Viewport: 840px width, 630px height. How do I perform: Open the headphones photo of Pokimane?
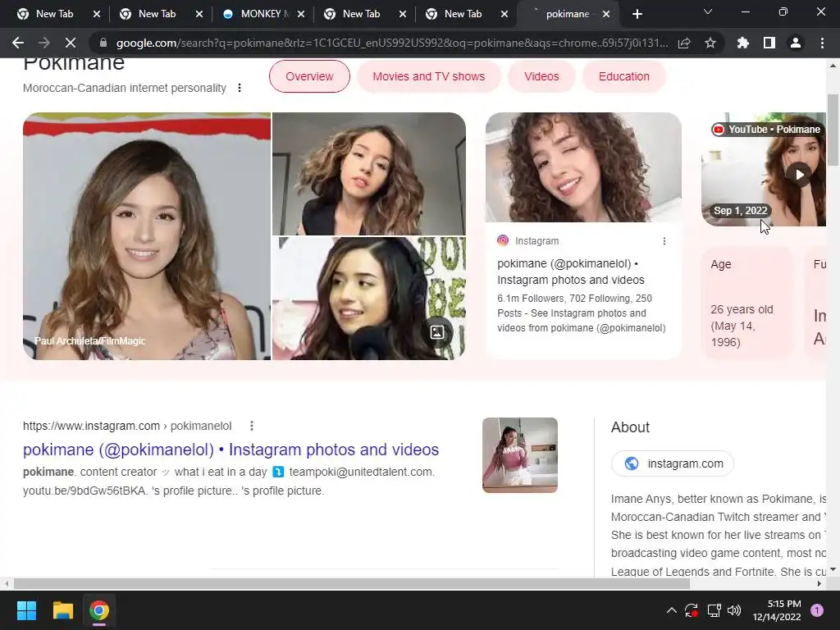(x=369, y=299)
